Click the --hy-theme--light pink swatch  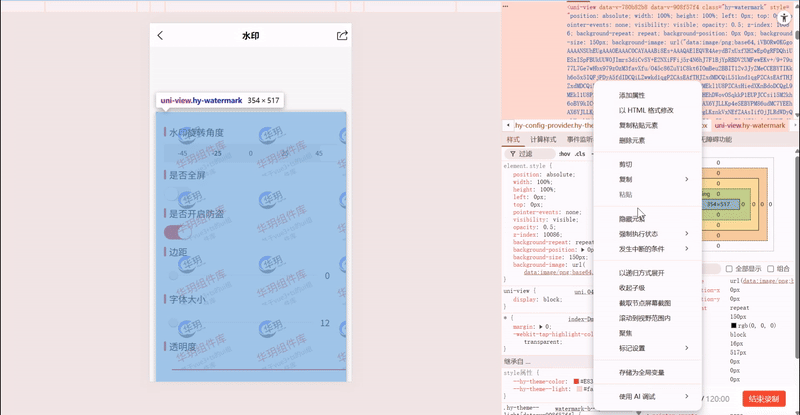click(579, 389)
